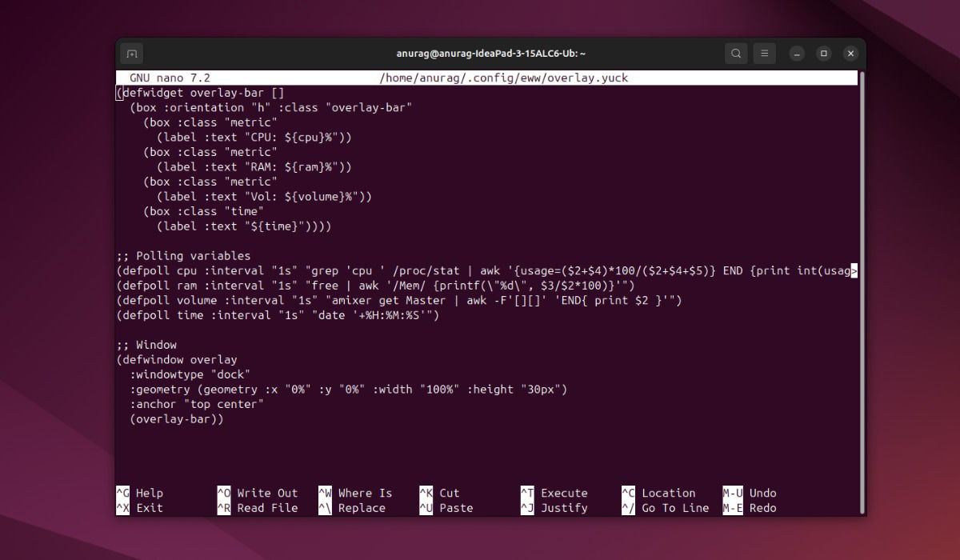
Task: Click the :anchor "top center" line
Action: (197, 404)
